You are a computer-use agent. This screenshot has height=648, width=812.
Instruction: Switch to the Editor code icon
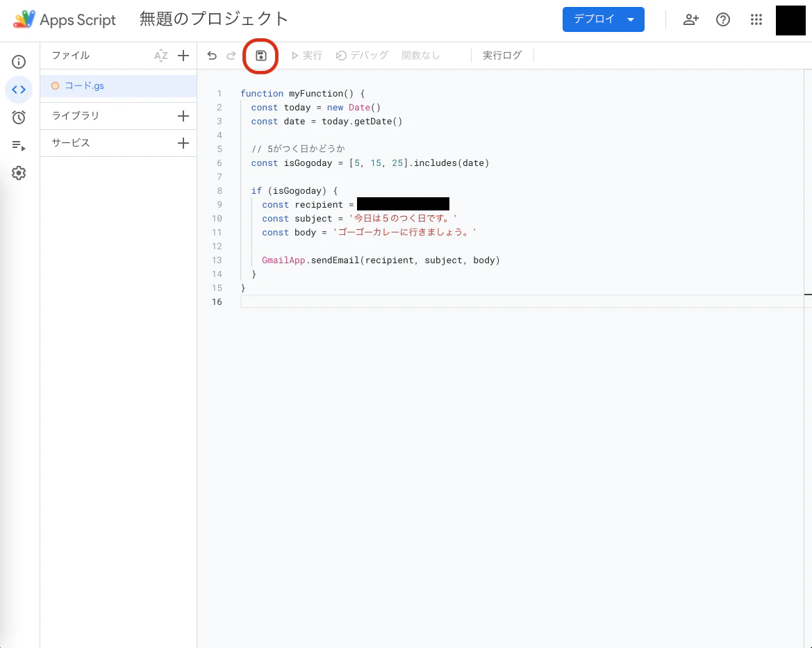(19, 90)
